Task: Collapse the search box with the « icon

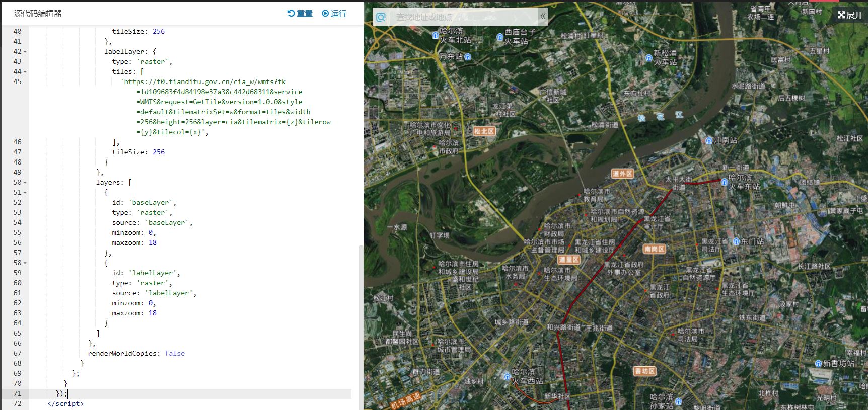Action: tap(543, 17)
